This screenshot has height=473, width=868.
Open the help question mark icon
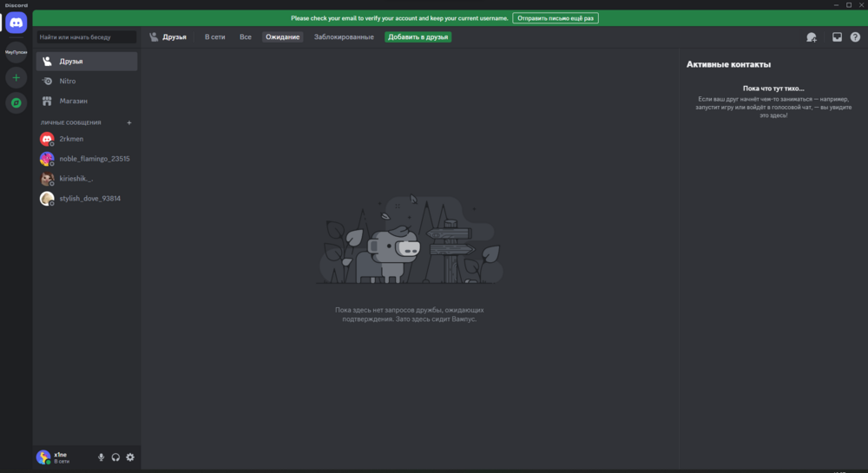pos(855,37)
